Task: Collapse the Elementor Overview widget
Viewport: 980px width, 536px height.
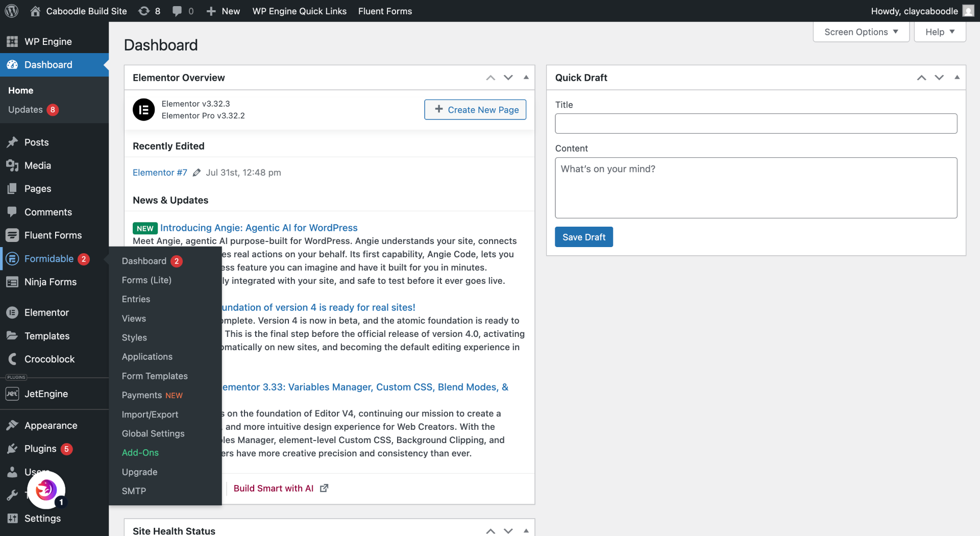Action: pyautogui.click(x=526, y=78)
